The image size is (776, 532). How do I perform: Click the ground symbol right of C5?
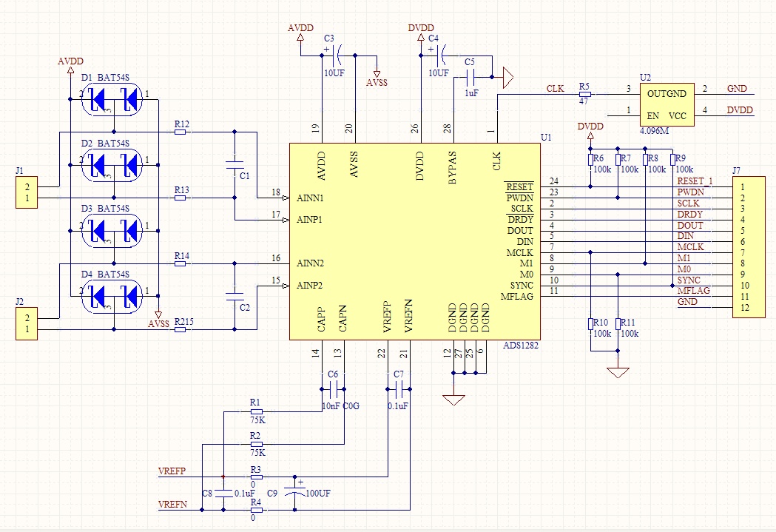508,77
